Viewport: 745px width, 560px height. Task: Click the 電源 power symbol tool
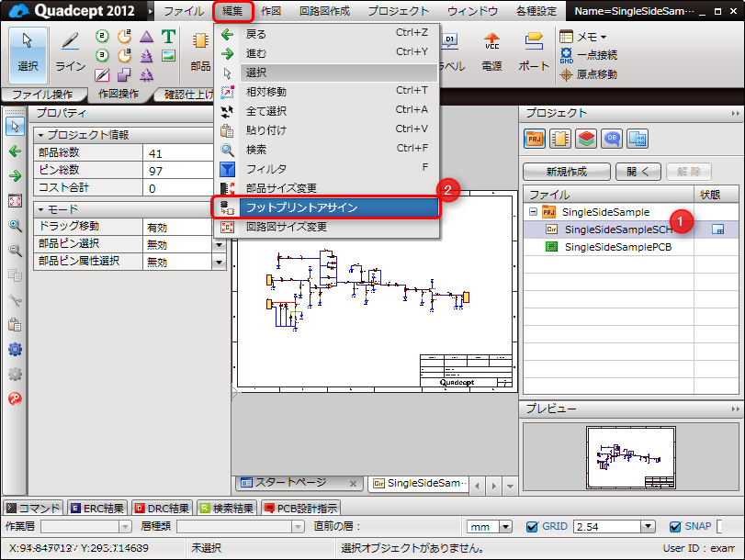[491, 53]
